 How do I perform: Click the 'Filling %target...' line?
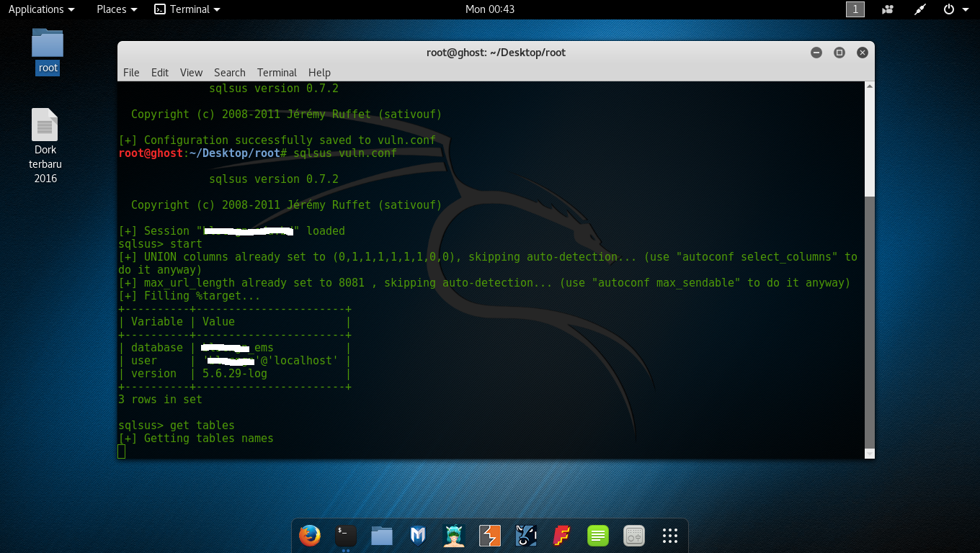coord(190,296)
